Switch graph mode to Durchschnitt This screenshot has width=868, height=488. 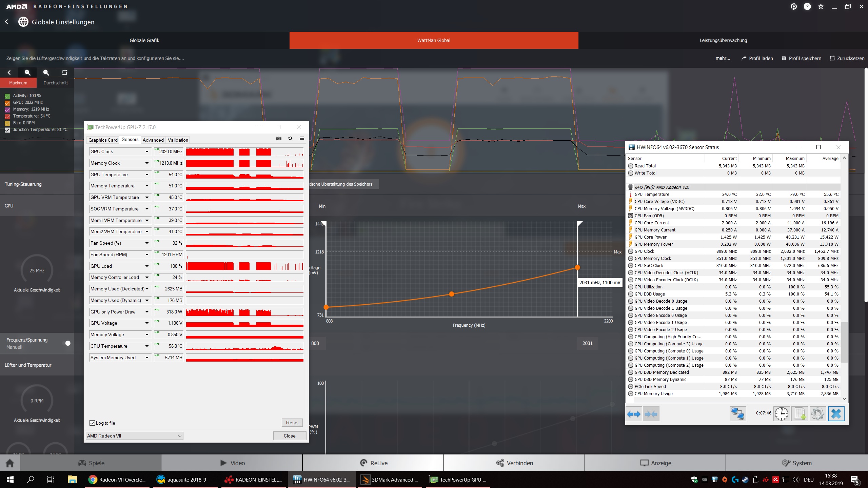pos(56,83)
